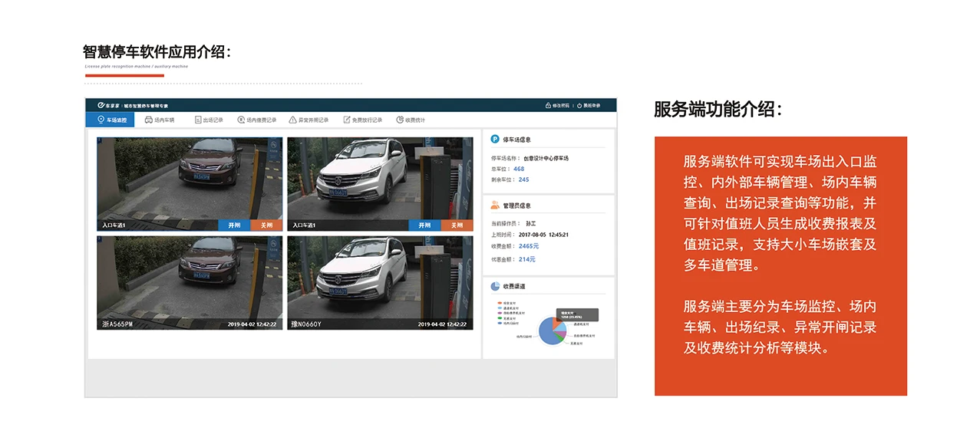Click the 异常开闸记录 warning triangle icon
980x421 pixels.
click(292, 120)
